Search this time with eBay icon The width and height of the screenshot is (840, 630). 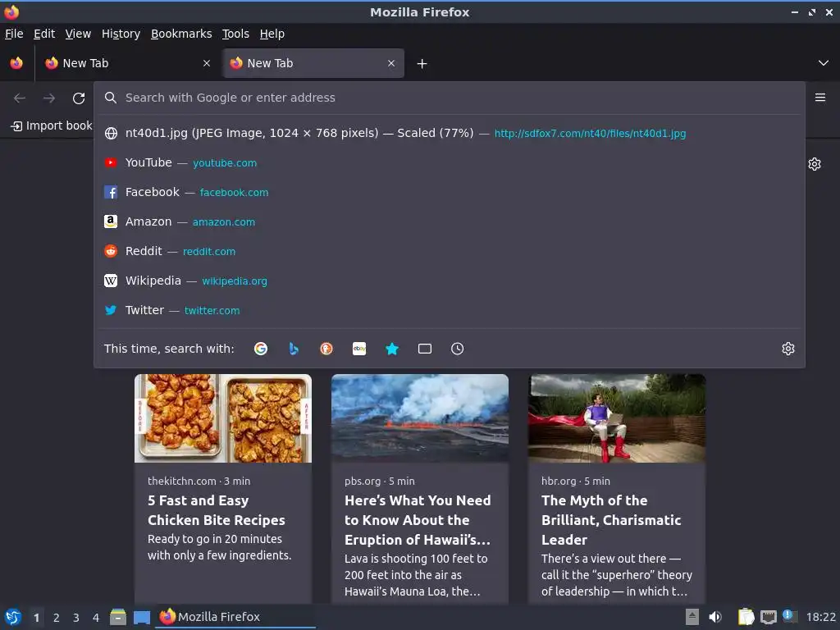click(x=359, y=349)
